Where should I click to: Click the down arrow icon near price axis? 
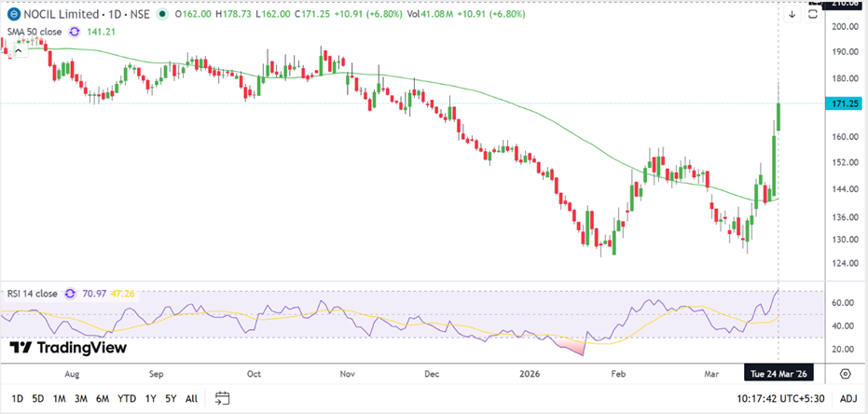pos(792,14)
